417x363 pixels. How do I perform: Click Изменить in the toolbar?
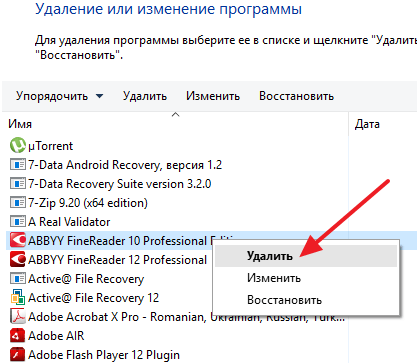pos(213,96)
